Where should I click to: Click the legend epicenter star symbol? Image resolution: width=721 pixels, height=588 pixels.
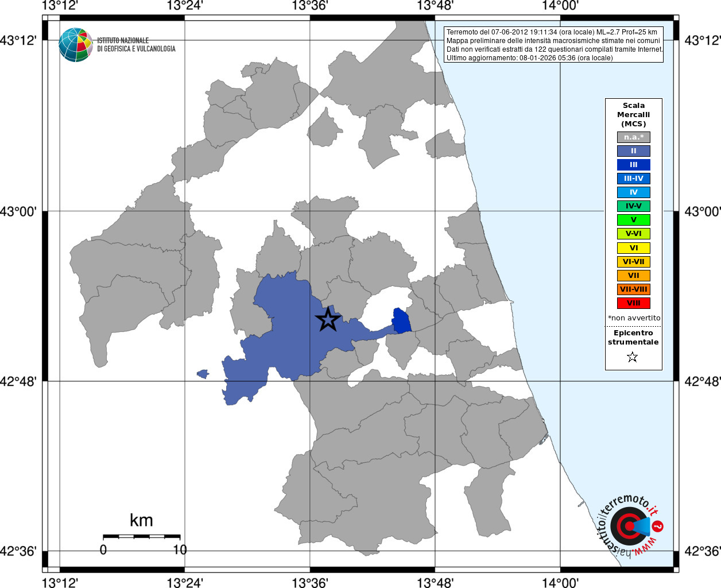click(633, 357)
